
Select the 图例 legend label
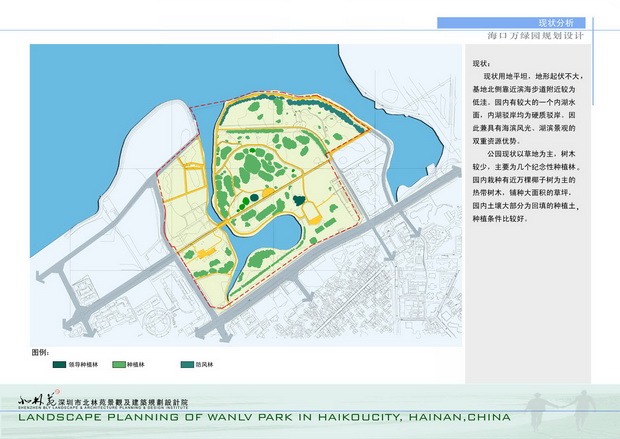(41, 353)
